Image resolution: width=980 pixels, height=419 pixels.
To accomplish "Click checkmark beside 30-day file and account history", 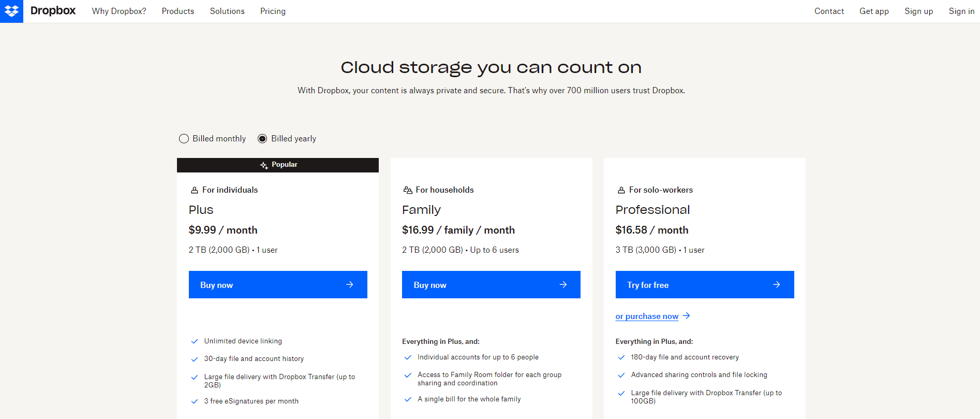I will [x=195, y=359].
